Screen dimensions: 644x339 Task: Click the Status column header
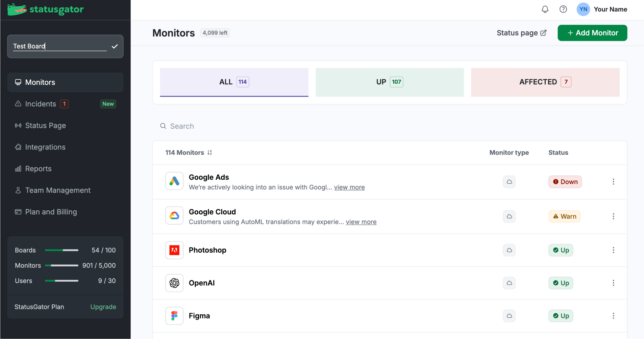(x=558, y=153)
